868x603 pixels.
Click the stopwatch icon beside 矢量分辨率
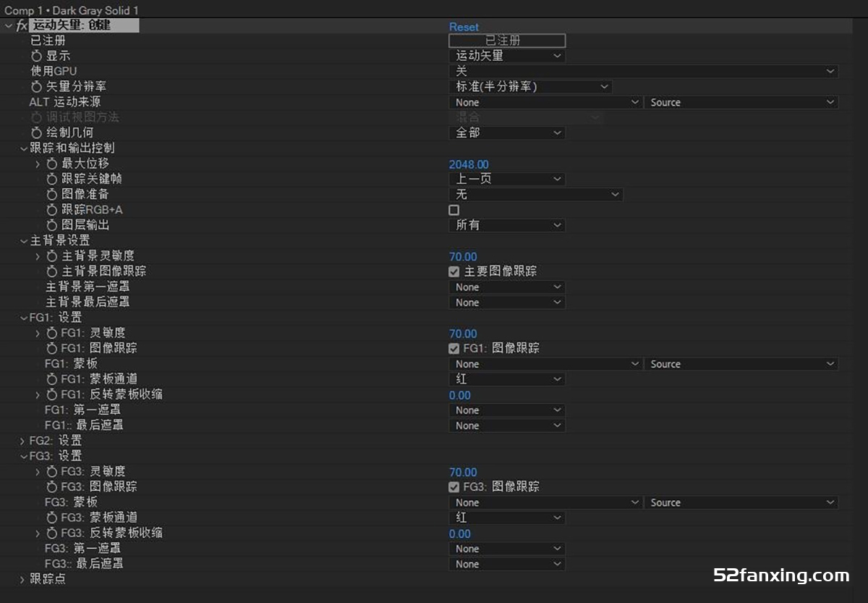click(36, 86)
